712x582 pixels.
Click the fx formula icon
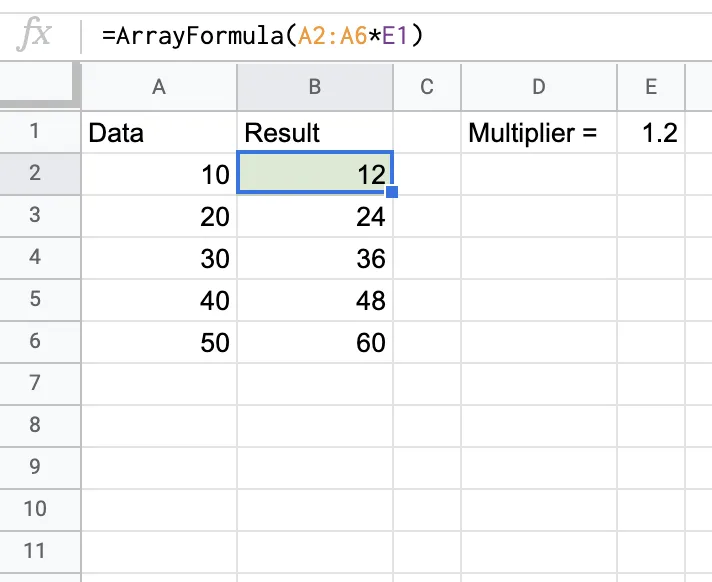tap(38, 36)
